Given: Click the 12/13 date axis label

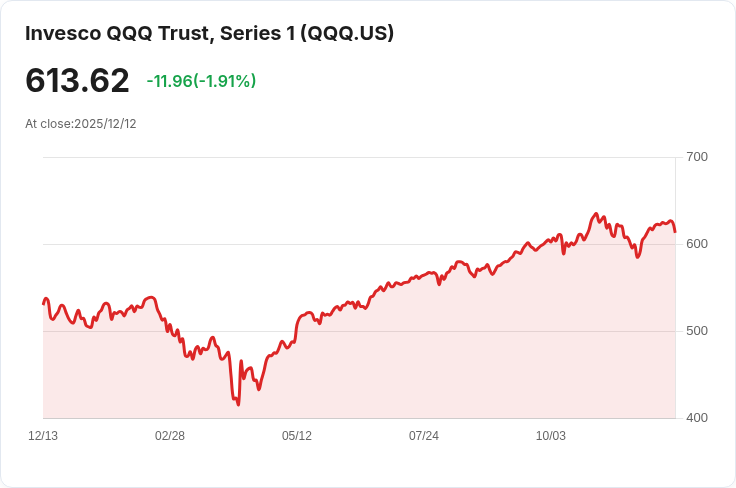Looking at the screenshot, I should click(43, 436).
